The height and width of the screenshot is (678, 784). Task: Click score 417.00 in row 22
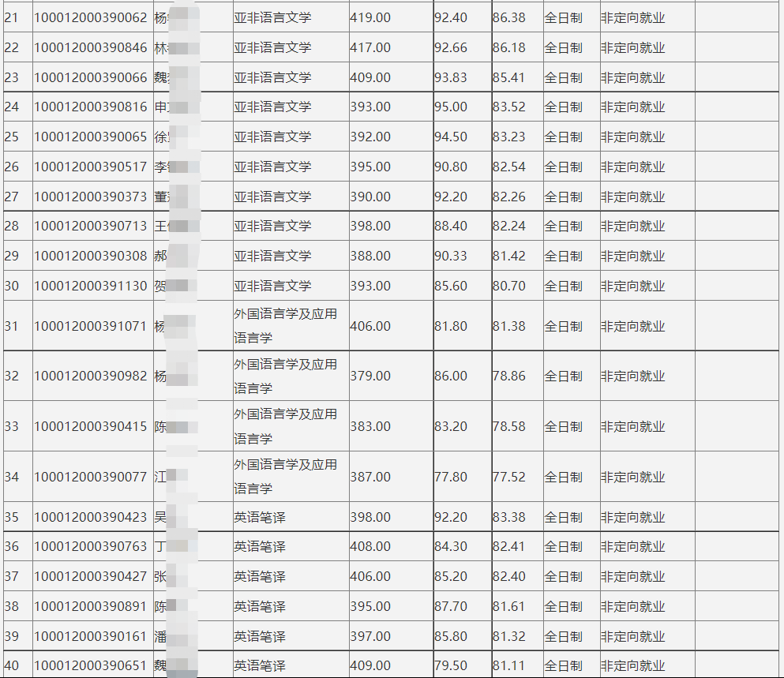(370, 48)
